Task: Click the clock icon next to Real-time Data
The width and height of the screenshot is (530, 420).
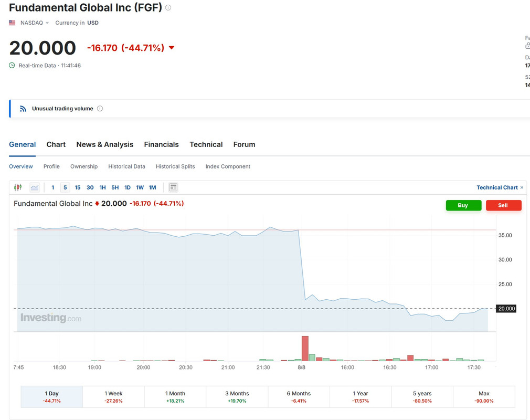Action: (12, 65)
